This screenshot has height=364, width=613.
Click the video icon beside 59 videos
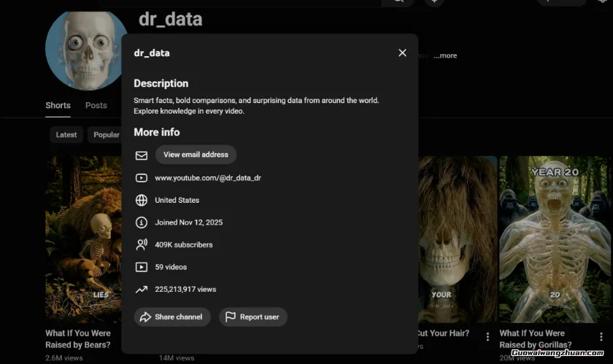[x=142, y=268]
